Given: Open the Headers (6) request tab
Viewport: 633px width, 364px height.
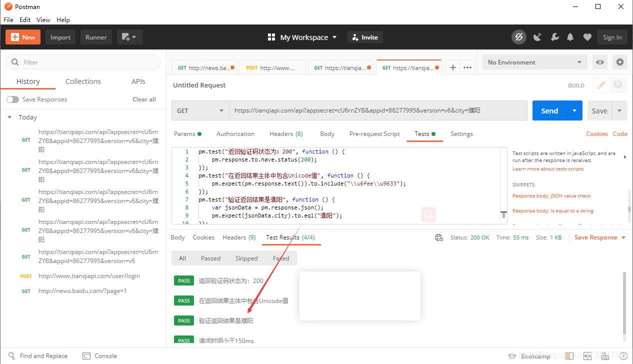Looking at the screenshot, I should click(x=286, y=134).
